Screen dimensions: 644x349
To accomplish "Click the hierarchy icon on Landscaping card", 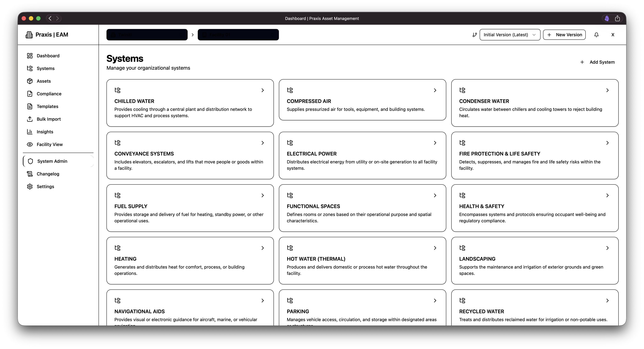I will (462, 248).
